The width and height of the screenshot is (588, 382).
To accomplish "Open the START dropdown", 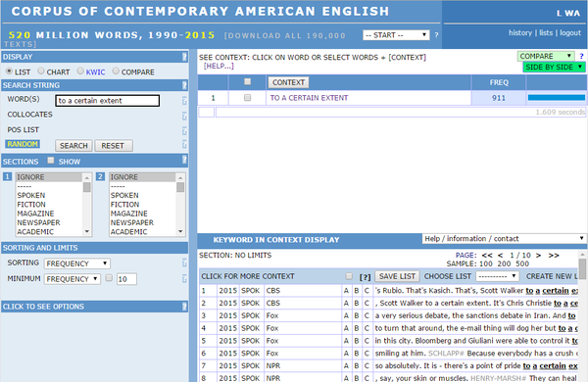I will [x=396, y=35].
